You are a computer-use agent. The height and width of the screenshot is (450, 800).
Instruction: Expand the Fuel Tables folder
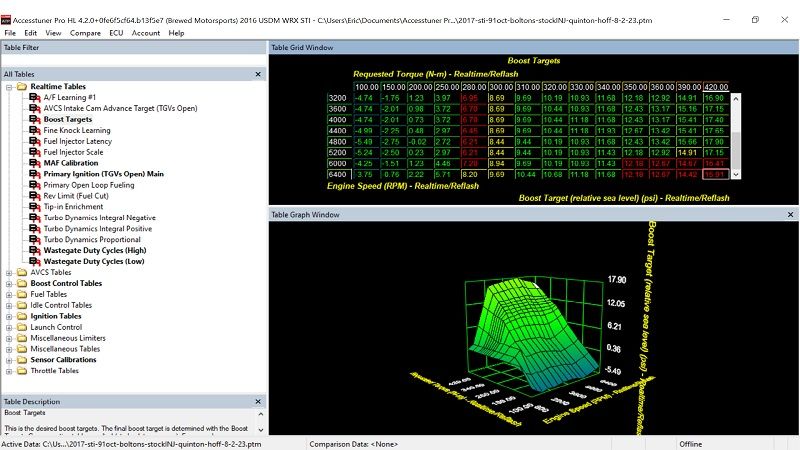[9, 295]
